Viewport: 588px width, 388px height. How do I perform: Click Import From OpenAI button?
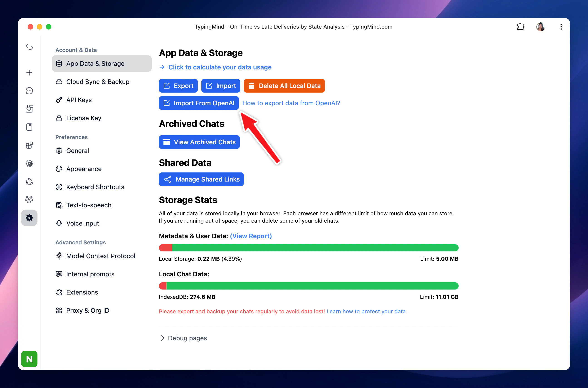coord(199,103)
